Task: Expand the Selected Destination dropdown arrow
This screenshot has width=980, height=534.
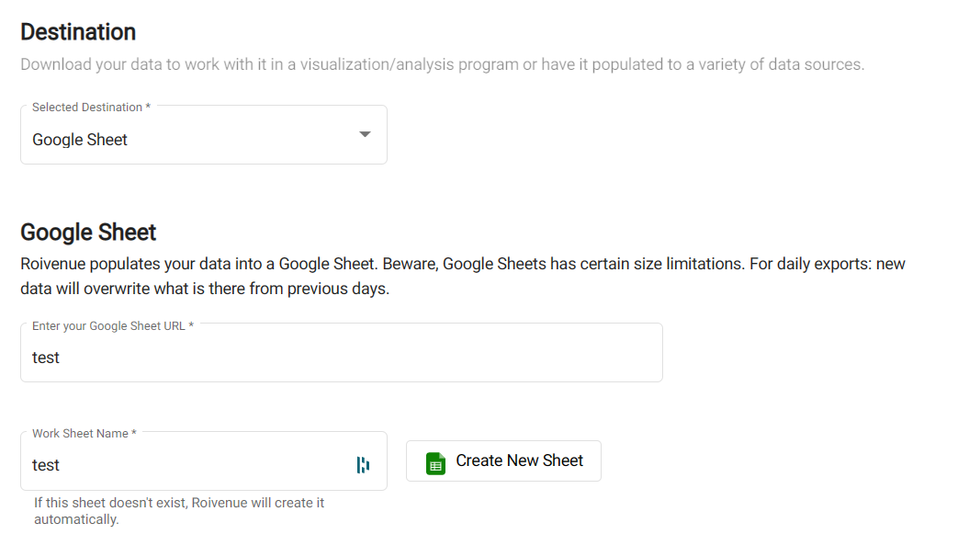Action: pyautogui.click(x=365, y=134)
